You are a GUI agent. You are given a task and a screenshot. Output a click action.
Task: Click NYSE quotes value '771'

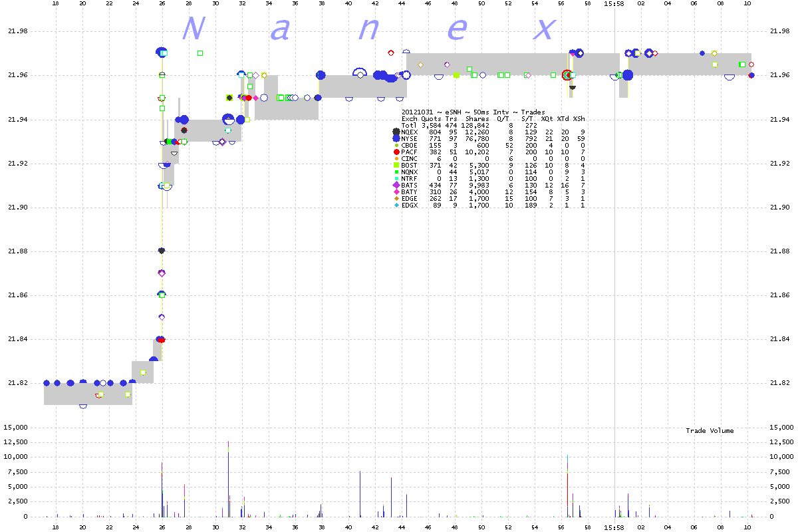[x=434, y=138]
